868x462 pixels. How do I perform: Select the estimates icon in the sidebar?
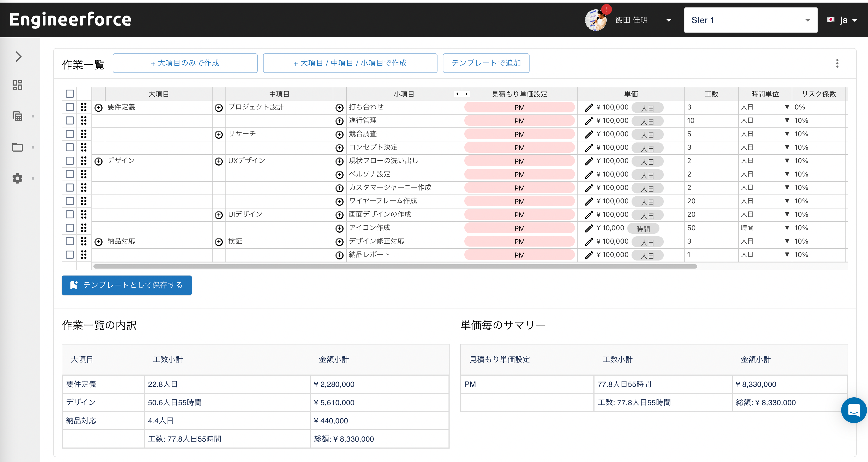[x=17, y=116]
